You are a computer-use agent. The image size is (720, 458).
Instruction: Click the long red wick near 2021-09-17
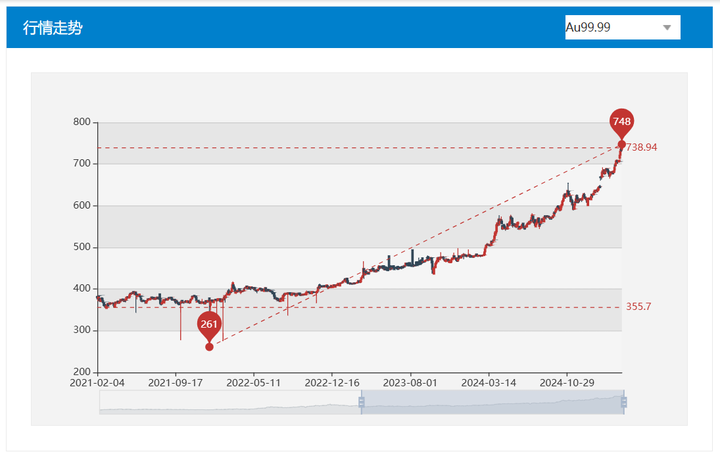point(181,322)
